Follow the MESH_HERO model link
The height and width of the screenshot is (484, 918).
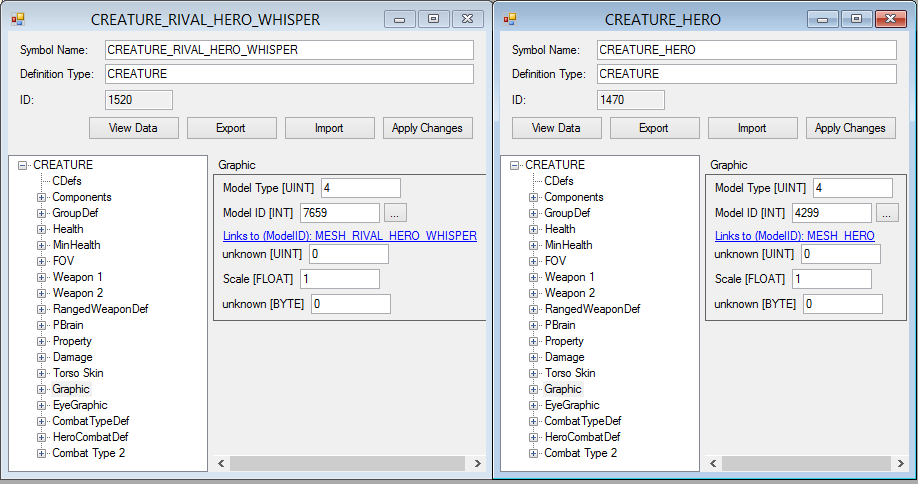(x=794, y=235)
